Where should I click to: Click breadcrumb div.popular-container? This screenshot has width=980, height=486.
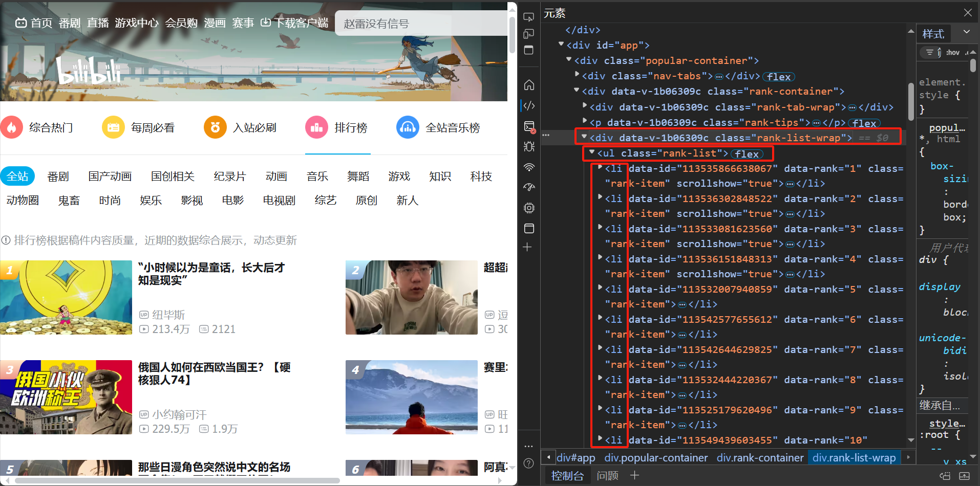coord(656,458)
